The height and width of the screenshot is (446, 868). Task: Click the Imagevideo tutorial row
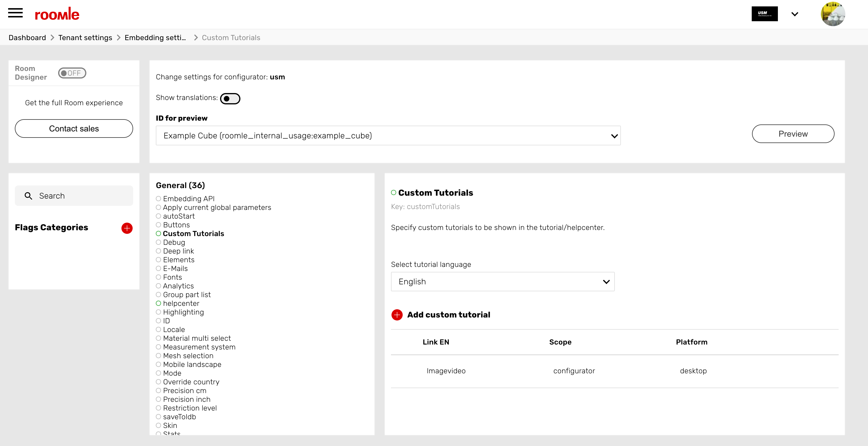446,371
